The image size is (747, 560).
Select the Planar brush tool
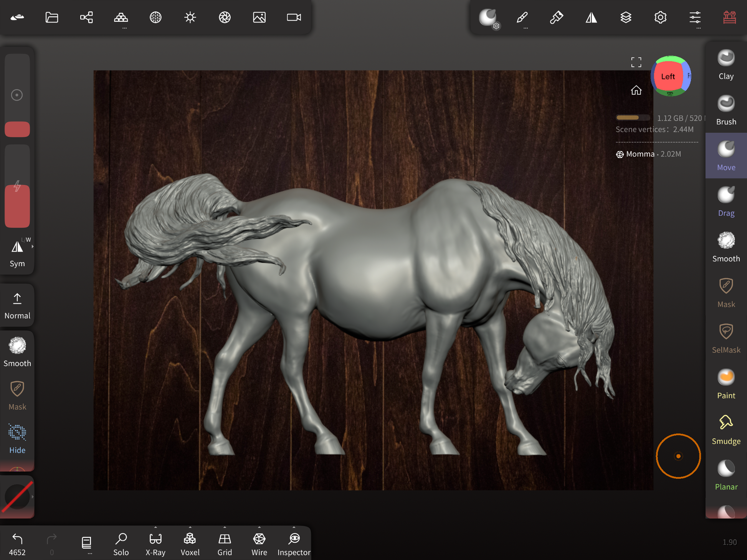(x=726, y=475)
